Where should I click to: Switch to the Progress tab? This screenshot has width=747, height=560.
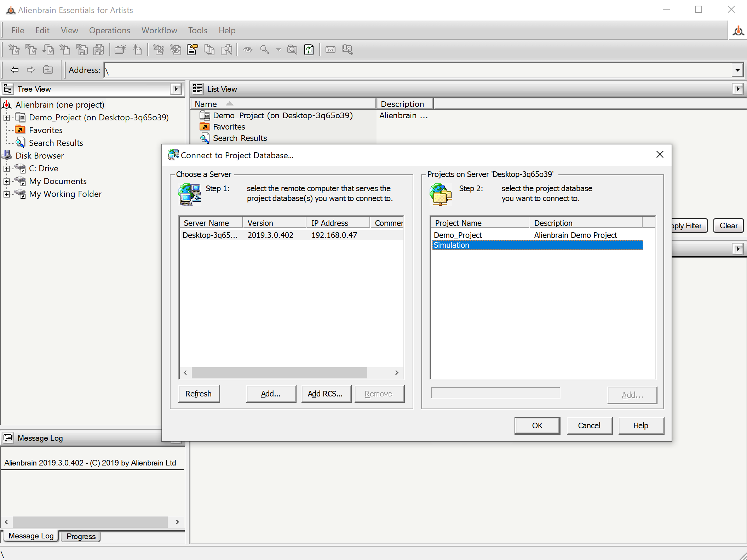point(81,536)
